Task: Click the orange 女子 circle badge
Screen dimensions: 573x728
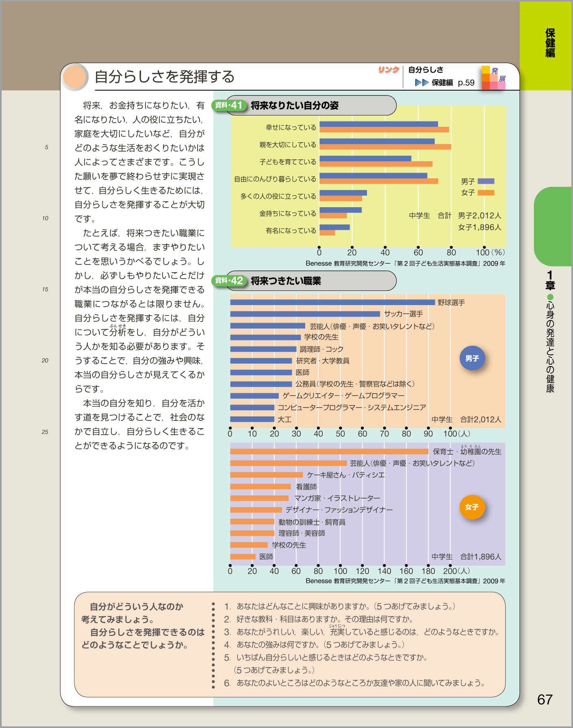Action: [472, 507]
